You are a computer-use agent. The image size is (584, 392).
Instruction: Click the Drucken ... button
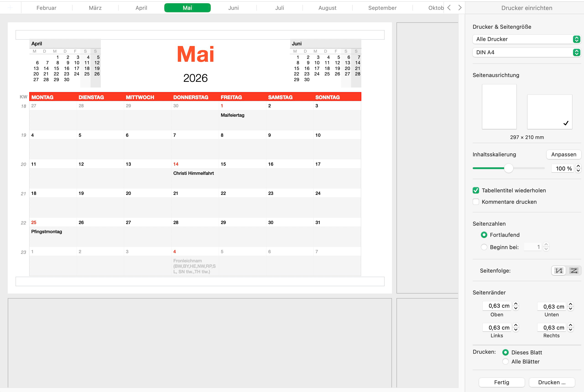pyautogui.click(x=551, y=382)
